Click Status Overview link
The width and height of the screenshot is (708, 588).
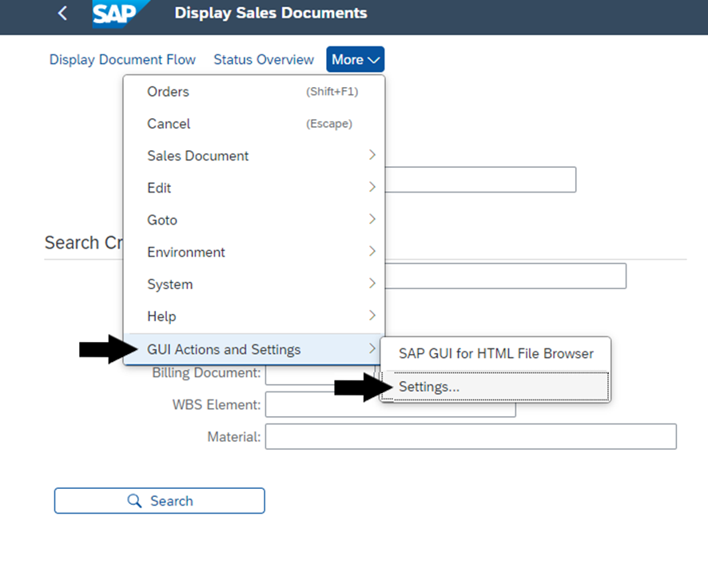coord(264,60)
